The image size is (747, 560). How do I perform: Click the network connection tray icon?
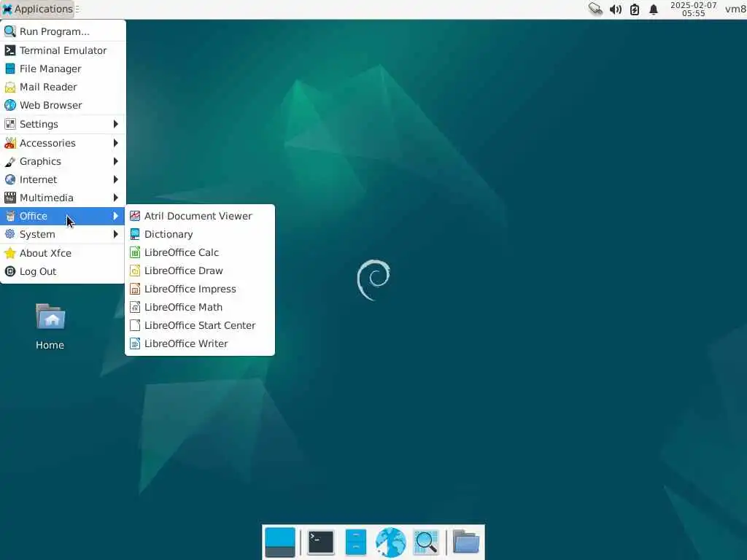[x=595, y=9]
